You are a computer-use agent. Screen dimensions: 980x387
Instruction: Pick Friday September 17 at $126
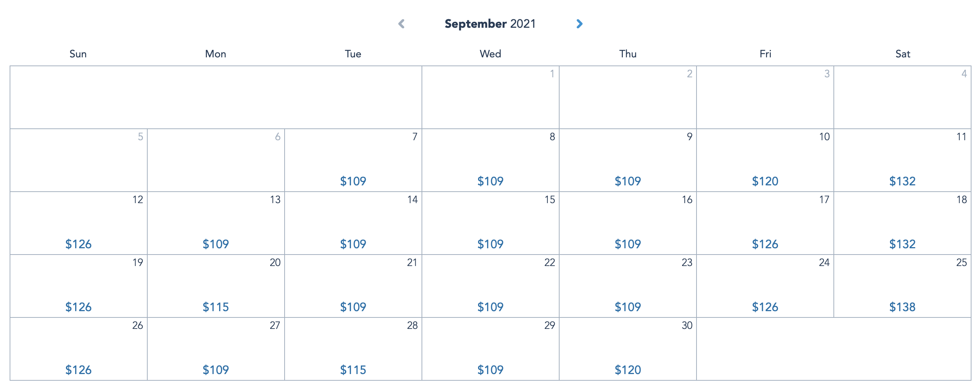click(x=765, y=223)
